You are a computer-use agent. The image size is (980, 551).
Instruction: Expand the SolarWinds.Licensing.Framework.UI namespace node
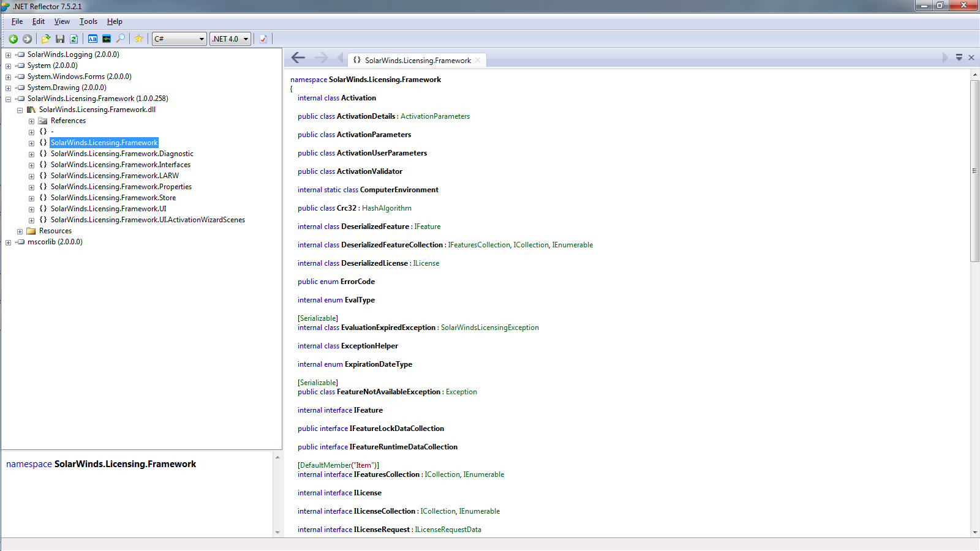pyautogui.click(x=31, y=209)
